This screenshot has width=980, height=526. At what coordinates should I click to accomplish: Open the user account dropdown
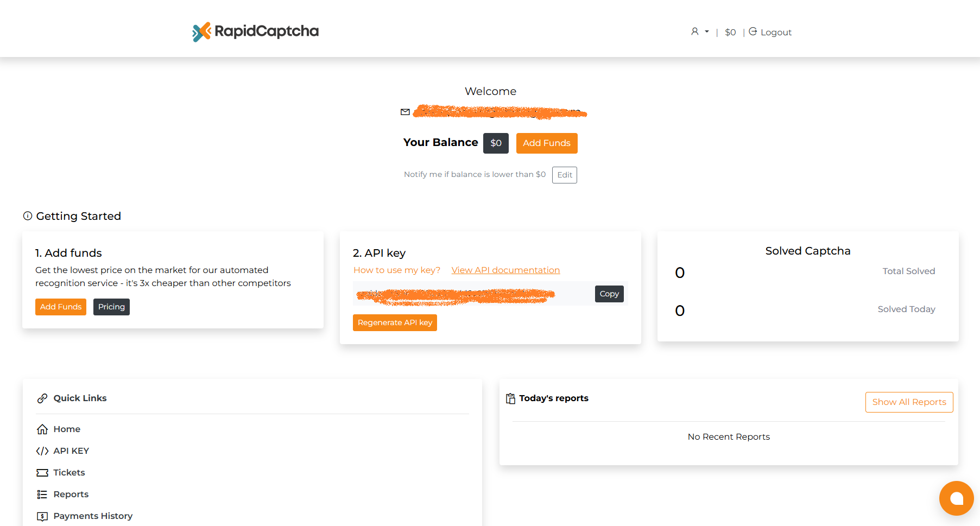click(699, 32)
